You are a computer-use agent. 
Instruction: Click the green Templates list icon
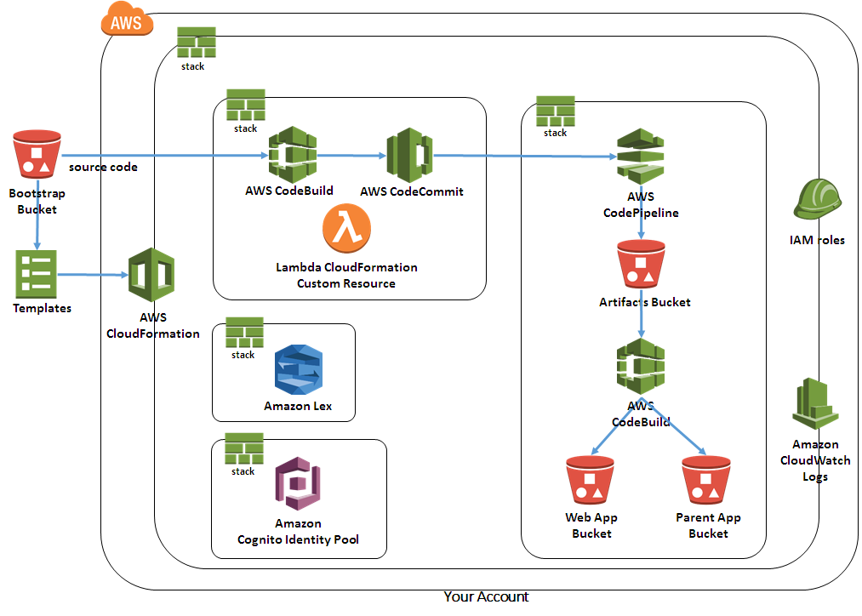pyautogui.click(x=37, y=274)
